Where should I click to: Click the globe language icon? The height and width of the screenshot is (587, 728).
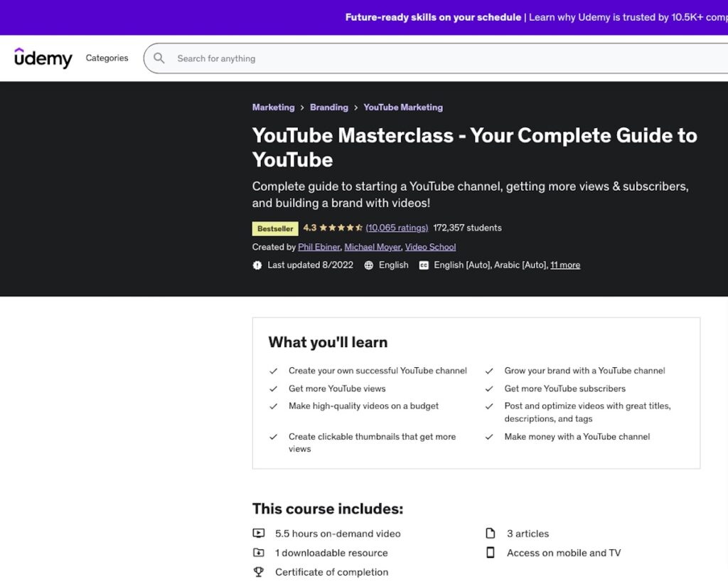click(x=369, y=265)
